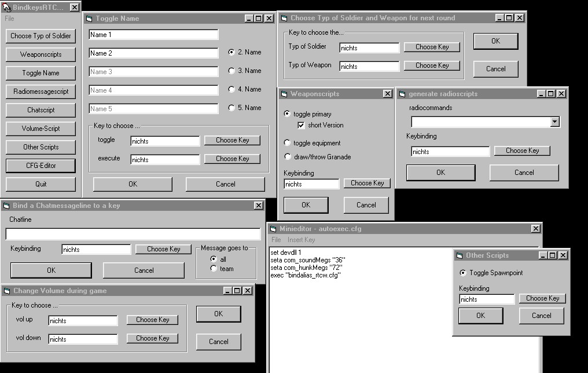Click the Toggle Name window title icon
This screenshot has width=588, height=373.
click(x=89, y=19)
